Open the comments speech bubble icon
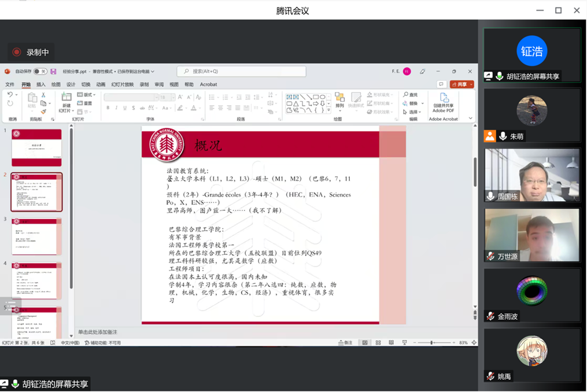 [441, 84]
